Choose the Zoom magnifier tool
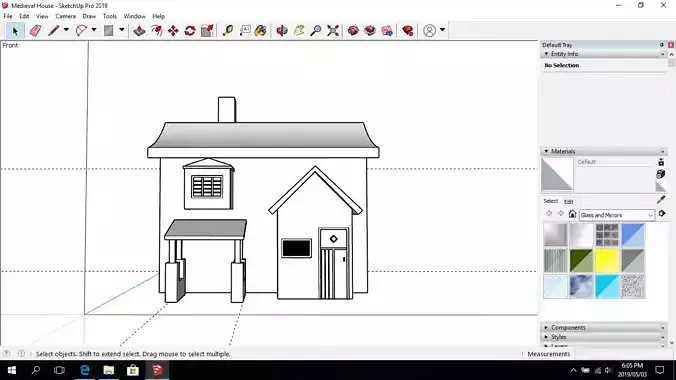Screen dimensions: 676x380 click(x=316, y=31)
